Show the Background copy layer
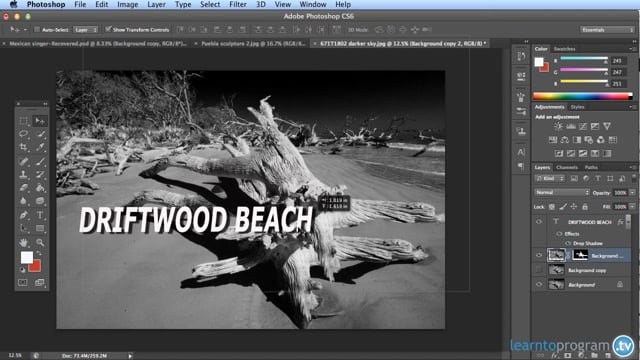 pyautogui.click(x=539, y=270)
